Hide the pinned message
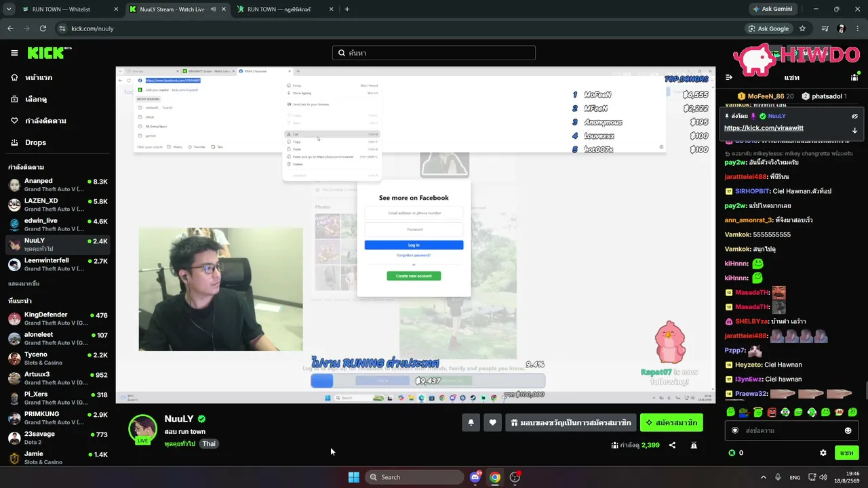The height and width of the screenshot is (488, 868). [x=854, y=116]
